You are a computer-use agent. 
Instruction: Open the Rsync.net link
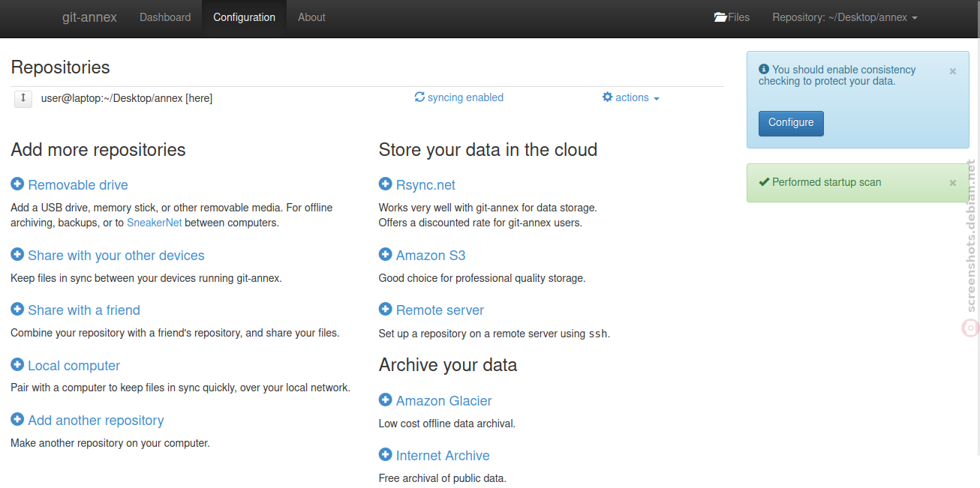[425, 185]
